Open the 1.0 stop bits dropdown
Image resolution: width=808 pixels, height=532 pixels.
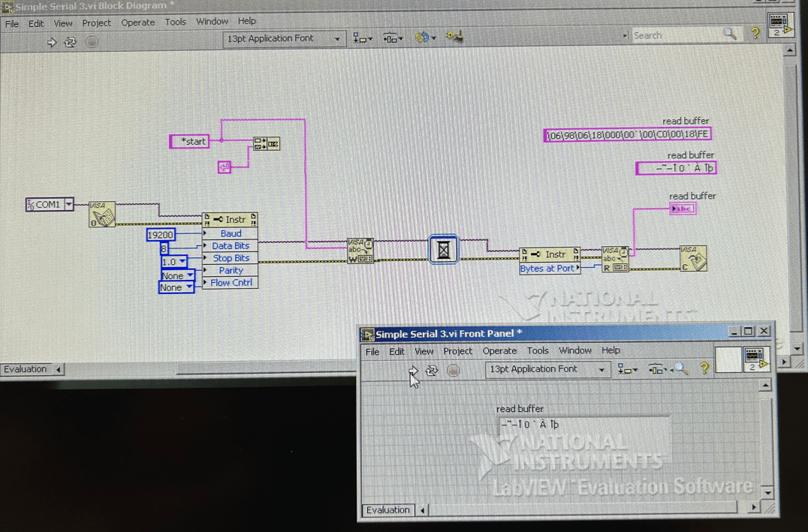182,262
